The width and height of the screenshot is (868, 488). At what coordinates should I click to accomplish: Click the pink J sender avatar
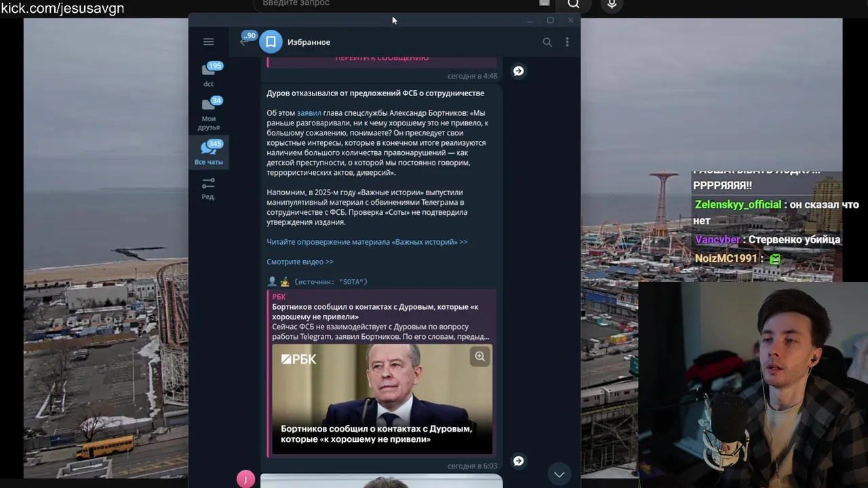(x=245, y=479)
